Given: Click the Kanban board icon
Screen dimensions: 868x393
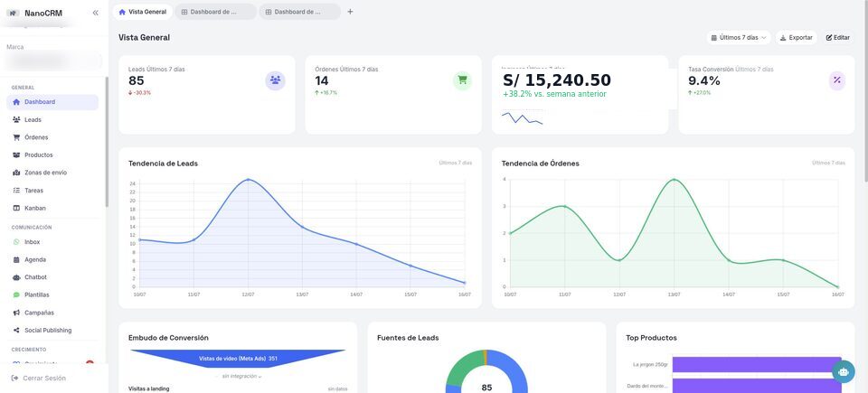Looking at the screenshot, I should click(16, 208).
